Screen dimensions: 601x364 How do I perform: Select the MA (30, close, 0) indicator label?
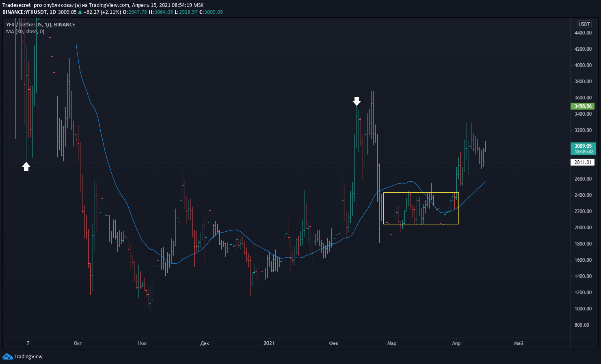(x=25, y=31)
